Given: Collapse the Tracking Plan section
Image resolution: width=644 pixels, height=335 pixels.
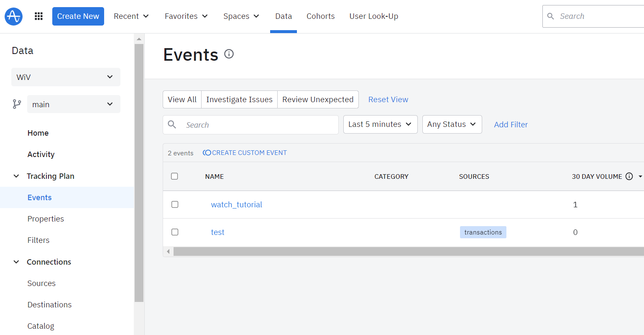Looking at the screenshot, I should click(16, 176).
